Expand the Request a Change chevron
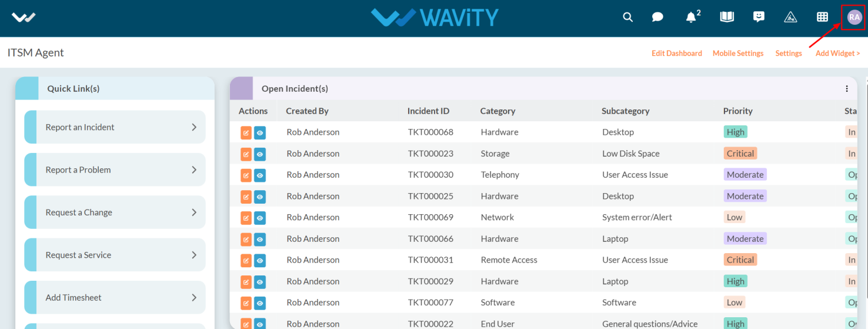The image size is (868, 329). [194, 212]
